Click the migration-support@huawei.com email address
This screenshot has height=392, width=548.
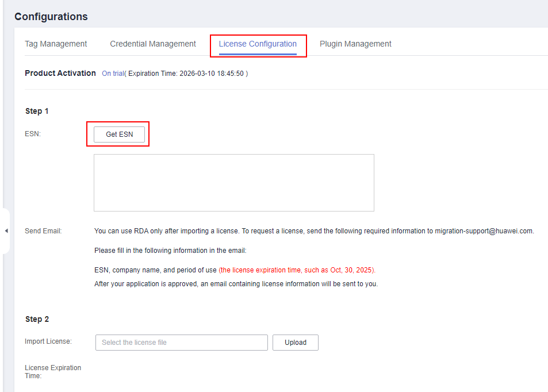[x=484, y=231]
